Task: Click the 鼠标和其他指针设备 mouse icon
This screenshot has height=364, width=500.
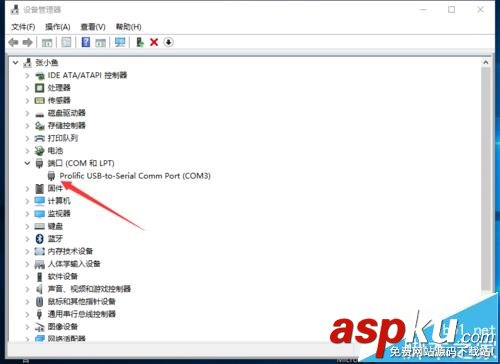Action: point(40,302)
